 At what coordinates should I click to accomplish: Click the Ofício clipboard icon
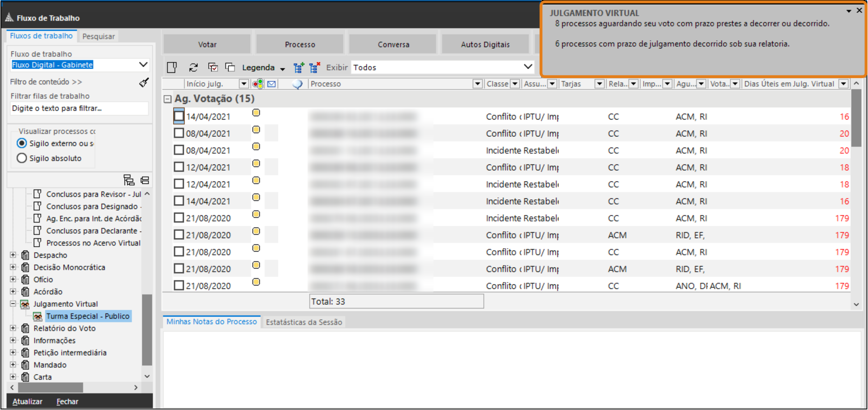coord(25,280)
